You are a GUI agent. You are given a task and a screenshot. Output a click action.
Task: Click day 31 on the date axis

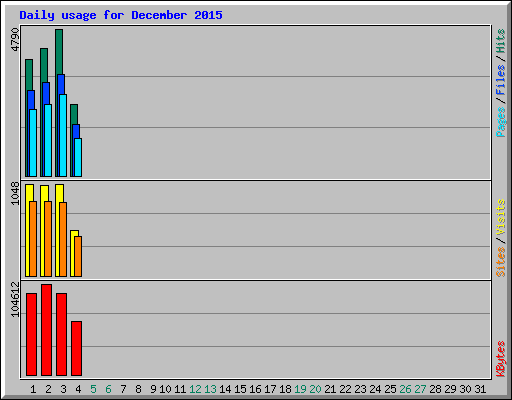pos(480,389)
